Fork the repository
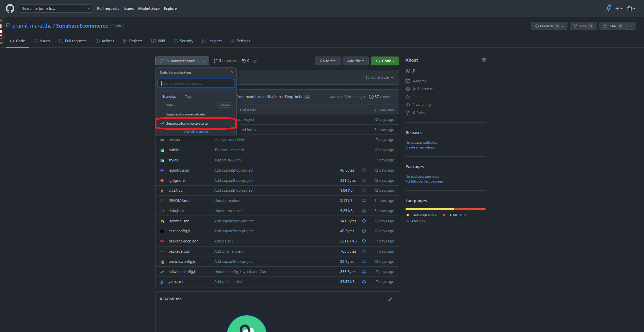The height and width of the screenshot is (332, 644). pyautogui.click(x=583, y=26)
